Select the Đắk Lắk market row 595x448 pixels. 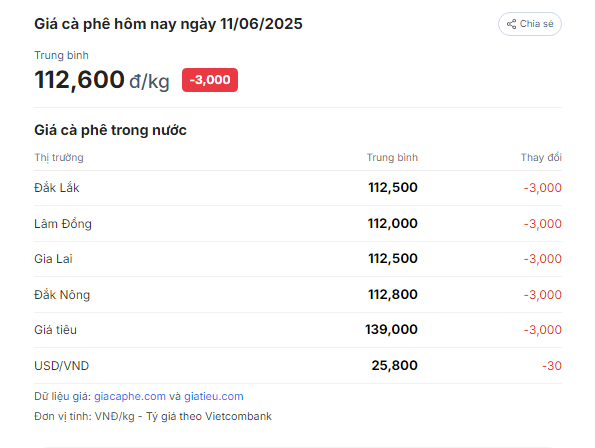click(x=298, y=188)
